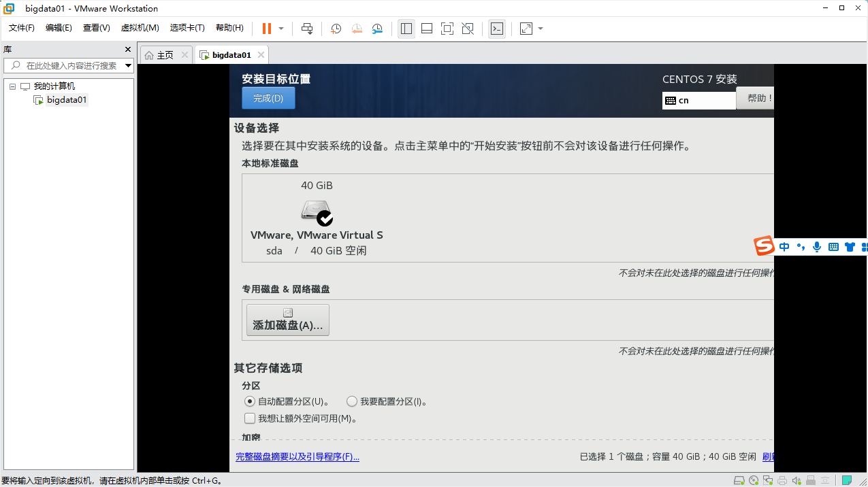Open Sogou soft keyboard icon
Image resolution: width=868 pixels, height=487 pixels.
tap(833, 247)
